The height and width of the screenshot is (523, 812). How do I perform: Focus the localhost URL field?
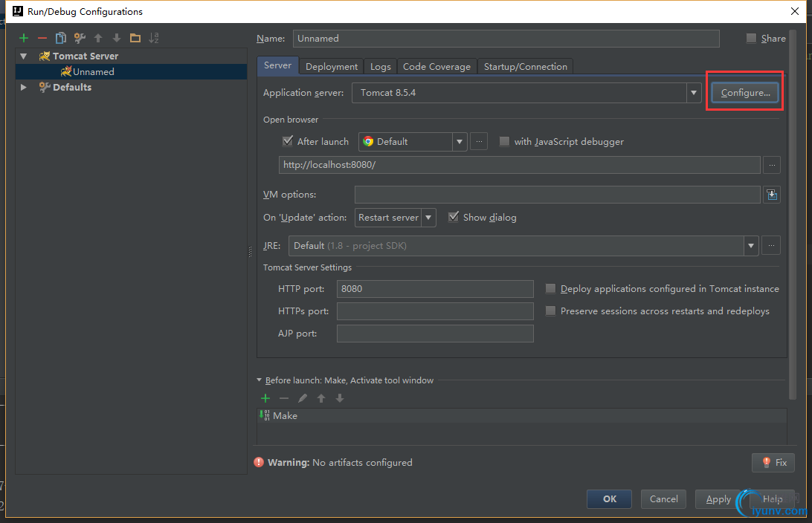(520, 165)
